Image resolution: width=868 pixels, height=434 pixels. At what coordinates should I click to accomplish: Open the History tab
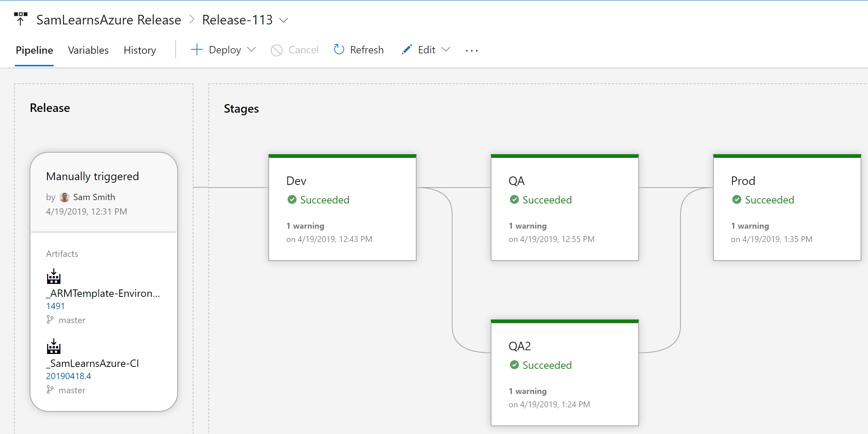[140, 50]
